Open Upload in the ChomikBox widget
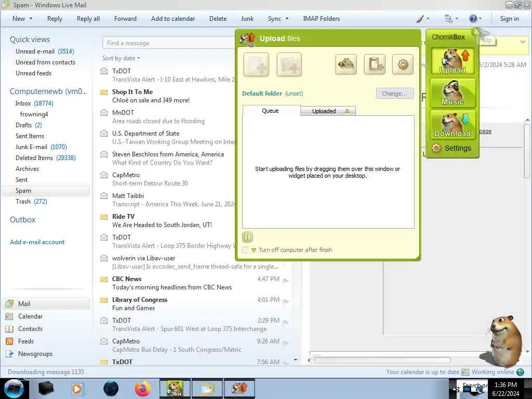 (453, 61)
